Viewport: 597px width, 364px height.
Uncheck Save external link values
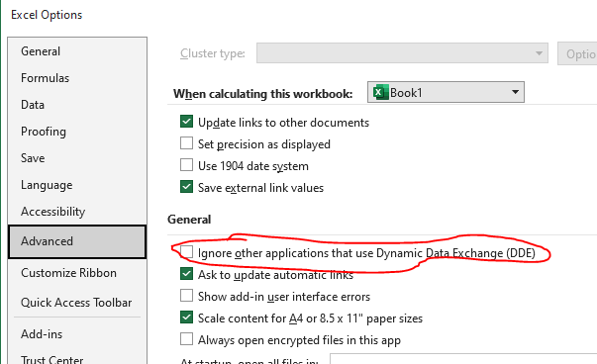click(186, 187)
